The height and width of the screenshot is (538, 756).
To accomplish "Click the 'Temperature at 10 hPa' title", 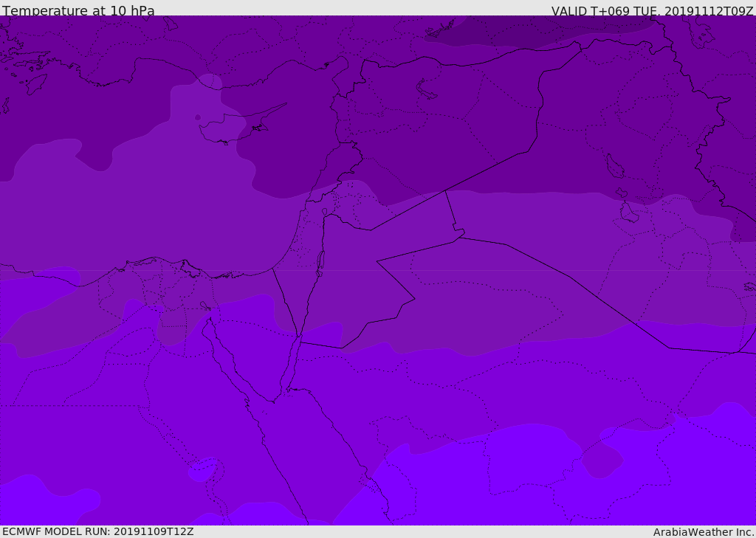I will coord(78,10).
